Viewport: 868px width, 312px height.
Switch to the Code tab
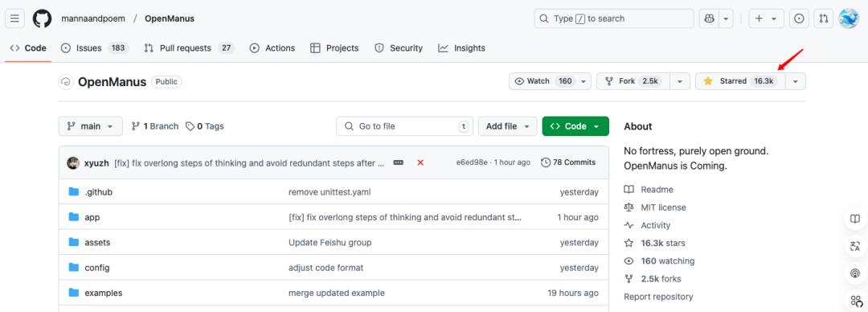28,48
